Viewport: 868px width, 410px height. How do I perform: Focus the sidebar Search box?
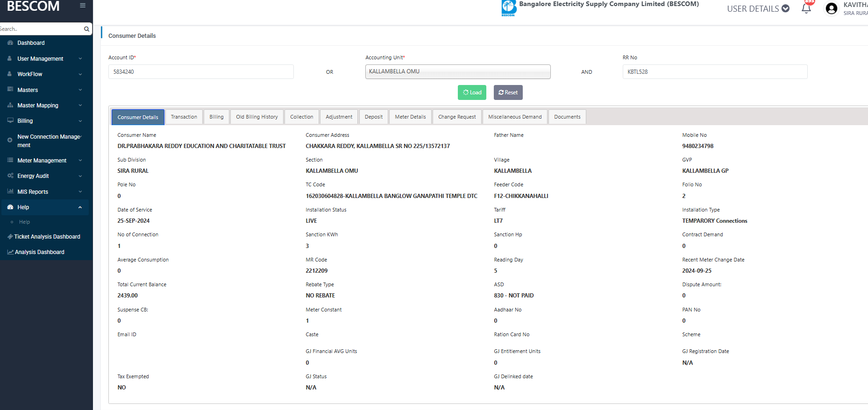click(41, 29)
